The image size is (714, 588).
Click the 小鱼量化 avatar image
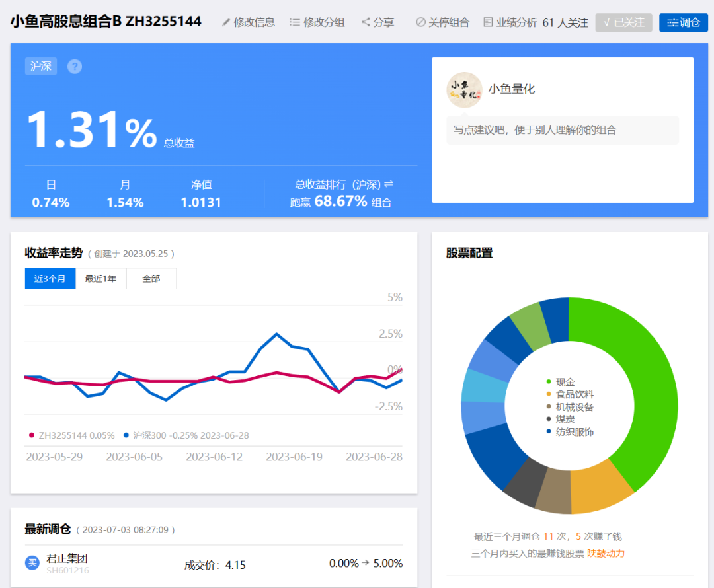tap(464, 90)
